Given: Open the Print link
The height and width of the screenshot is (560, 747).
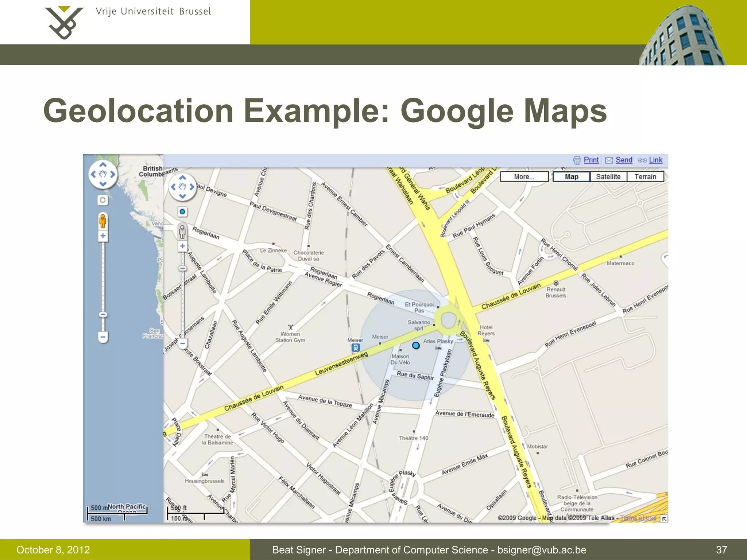Looking at the screenshot, I should tap(591, 160).
